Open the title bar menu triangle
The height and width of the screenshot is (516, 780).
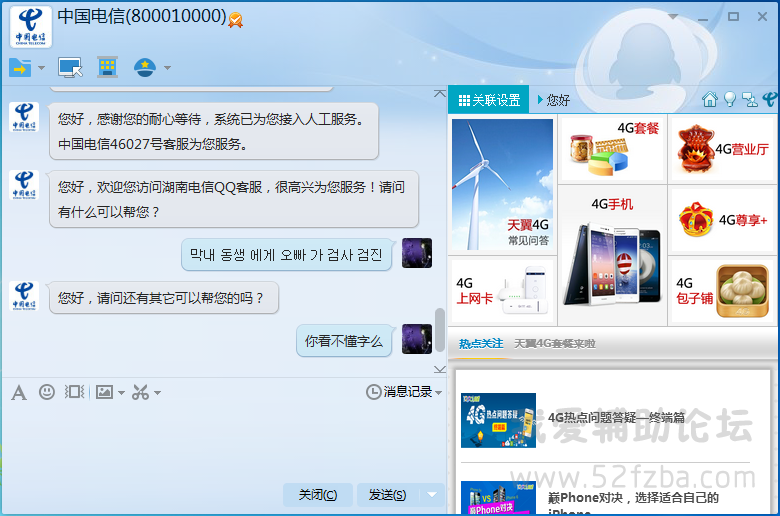(x=673, y=17)
